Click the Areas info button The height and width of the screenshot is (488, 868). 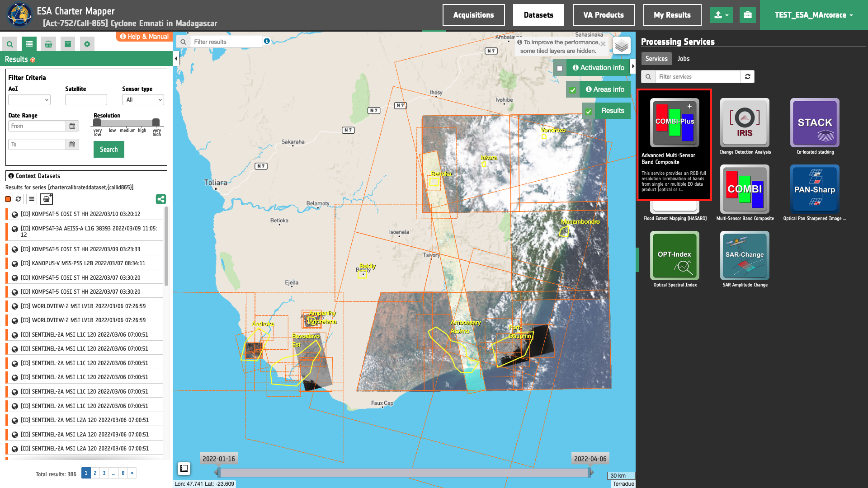605,89
